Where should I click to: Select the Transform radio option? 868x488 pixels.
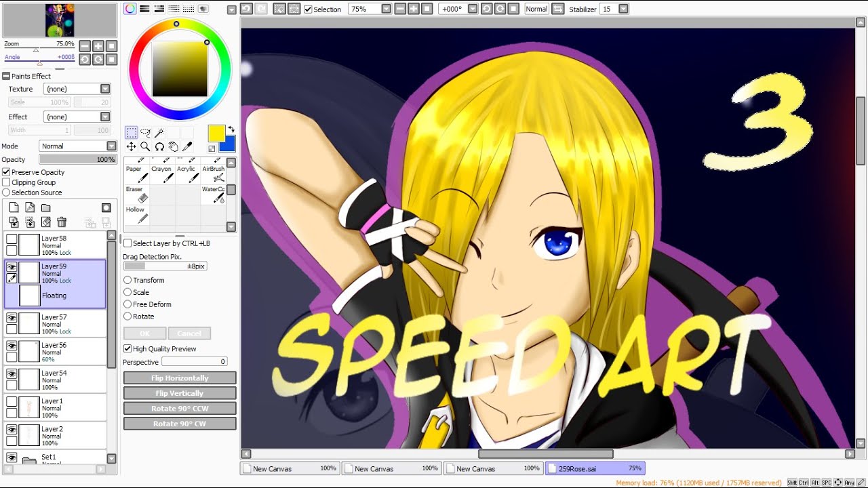[127, 280]
